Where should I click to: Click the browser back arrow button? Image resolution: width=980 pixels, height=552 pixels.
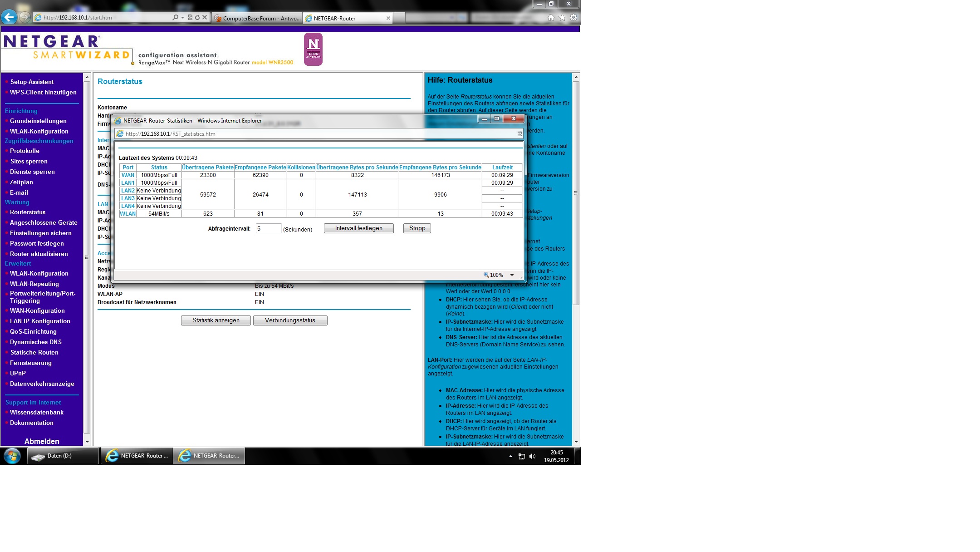9,17
